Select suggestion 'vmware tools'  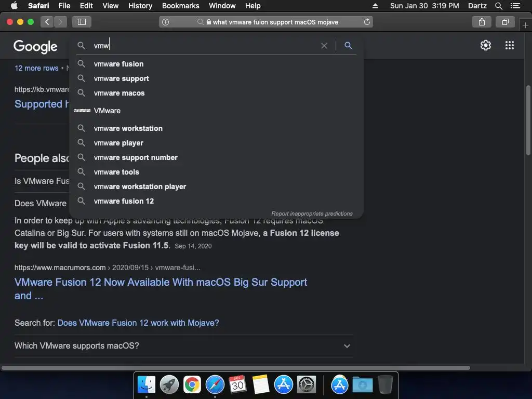216,172
